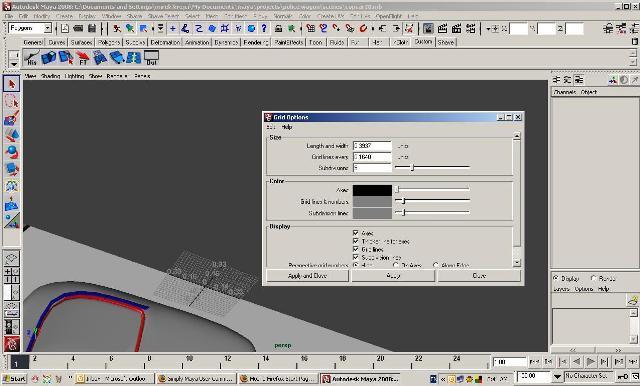Click the Length and width input field
The height and width of the screenshot is (386, 640).
[x=372, y=146]
